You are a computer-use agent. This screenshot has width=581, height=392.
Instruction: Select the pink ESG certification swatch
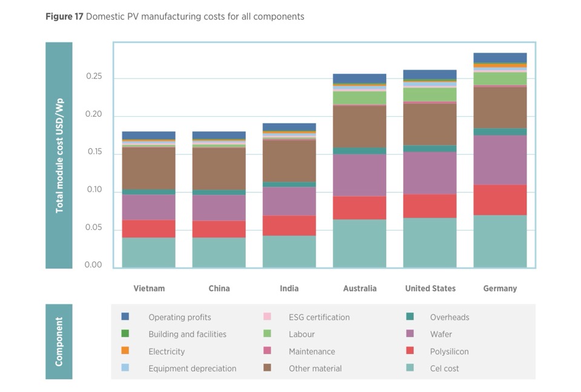pos(267,316)
